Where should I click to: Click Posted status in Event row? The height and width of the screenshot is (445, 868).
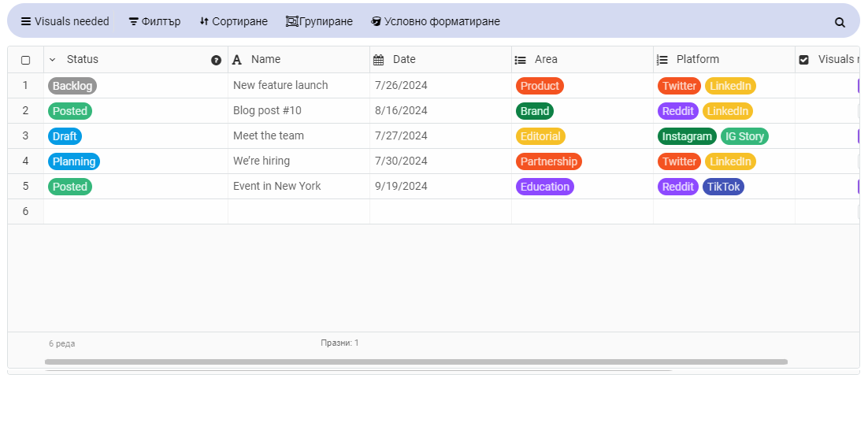(x=70, y=187)
